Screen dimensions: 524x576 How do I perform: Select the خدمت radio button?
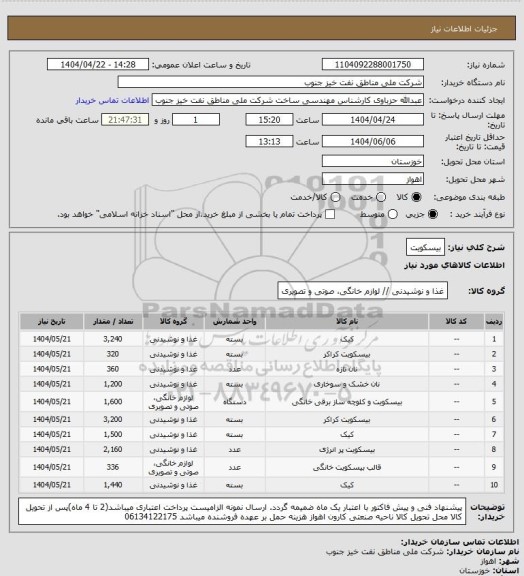click(381, 197)
